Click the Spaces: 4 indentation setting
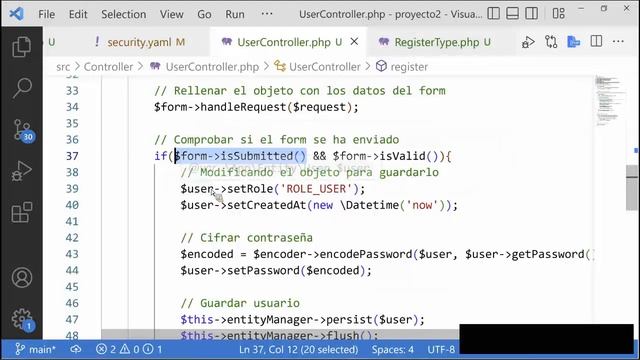 (393, 349)
